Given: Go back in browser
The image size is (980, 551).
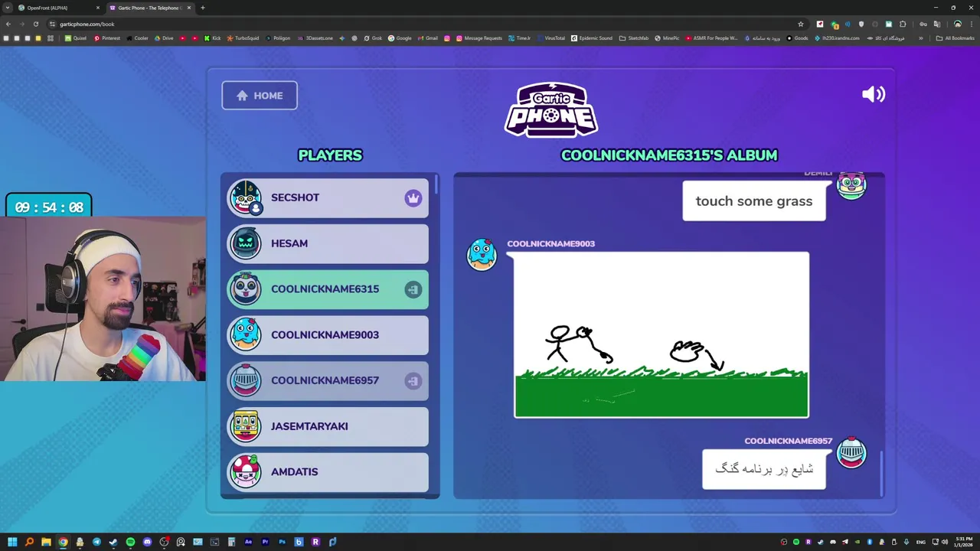Looking at the screenshot, I should [8, 24].
